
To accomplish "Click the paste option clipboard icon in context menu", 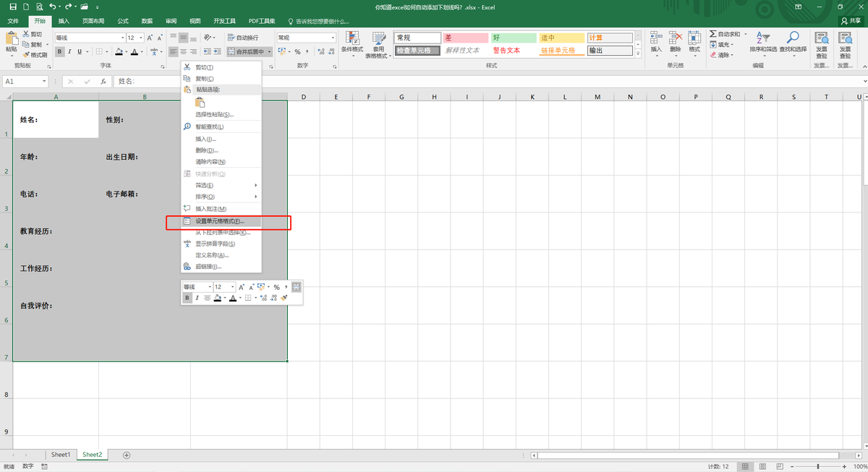I will point(200,103).
